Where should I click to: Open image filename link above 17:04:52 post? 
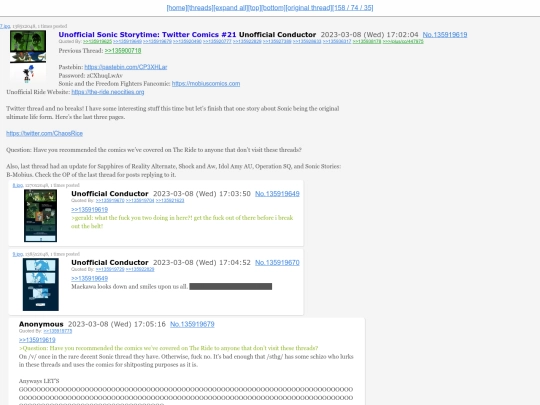(x=18, y=254)
